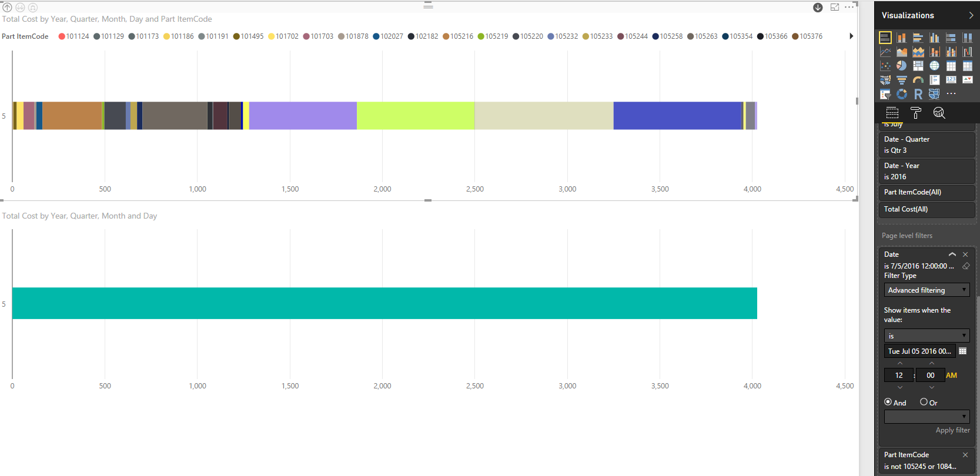The height and width of the screenshot is (476, 980).
Task: Add an R script visual
Action: coord(918,94)
